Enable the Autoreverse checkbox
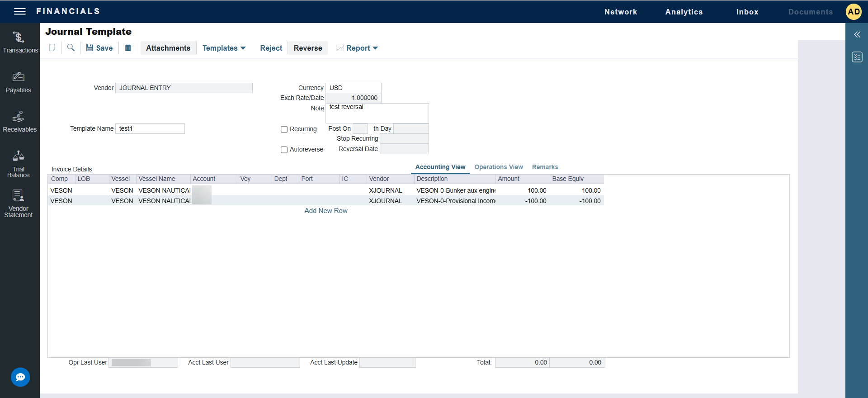 284,150
